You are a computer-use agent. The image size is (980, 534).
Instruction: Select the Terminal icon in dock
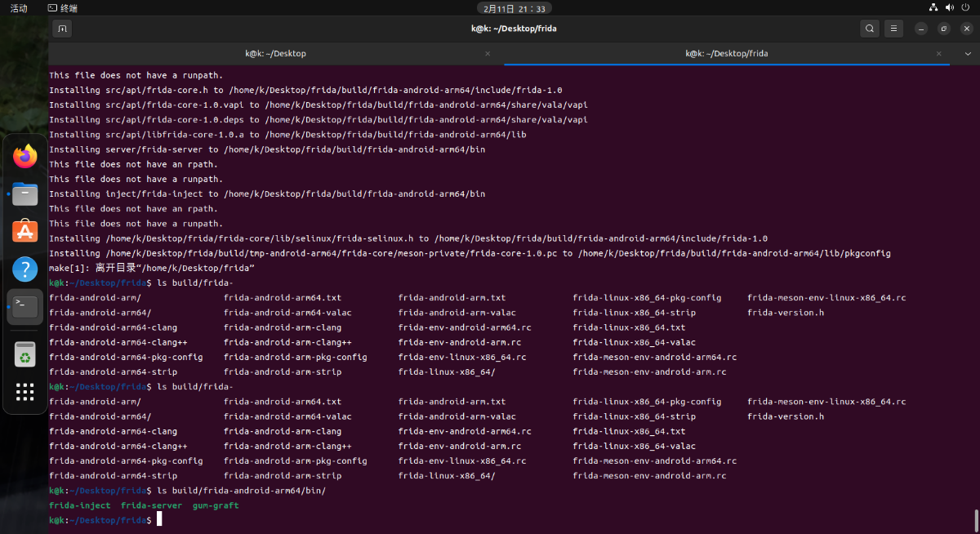[25, 307]
